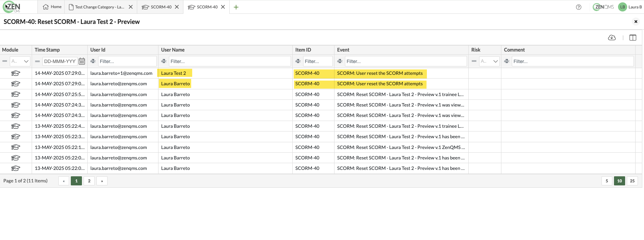Sort by Event column header
This screenshot has width=644, height=240.
(x=343, y=50)
